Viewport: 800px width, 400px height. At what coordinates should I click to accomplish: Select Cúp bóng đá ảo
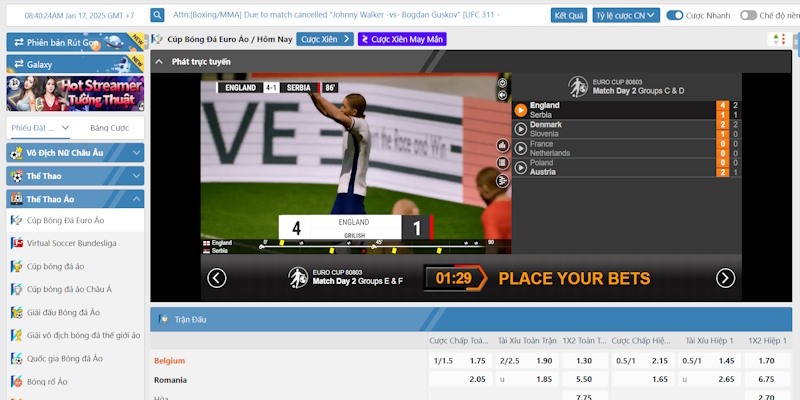coord(75,266)
